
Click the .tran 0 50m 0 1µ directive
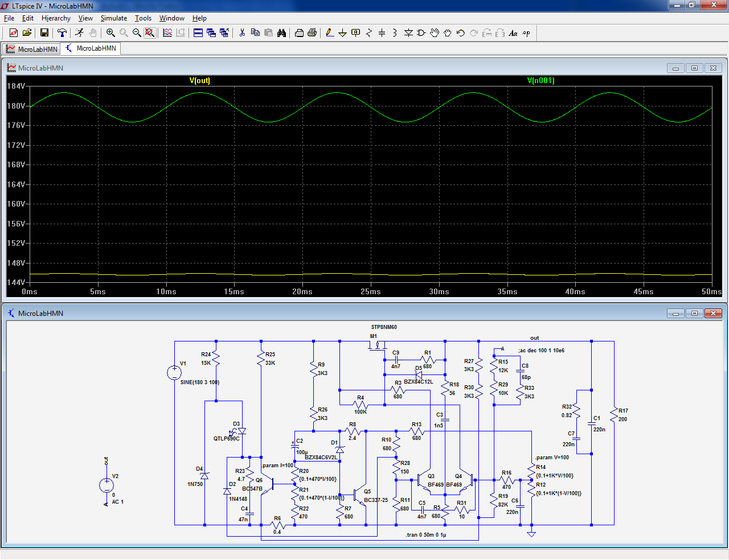(426, 535)
